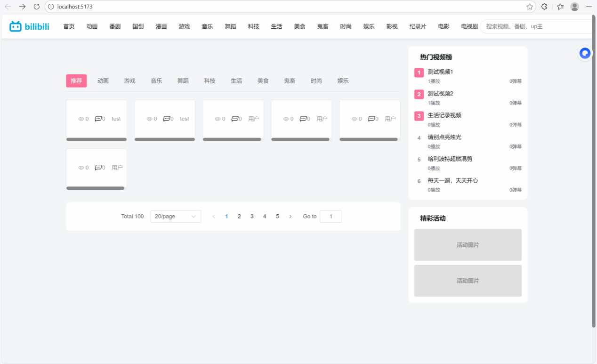Screen dimensions: 597x364
Task: Click the blue floating assistant icon
Action: point(585,53)
